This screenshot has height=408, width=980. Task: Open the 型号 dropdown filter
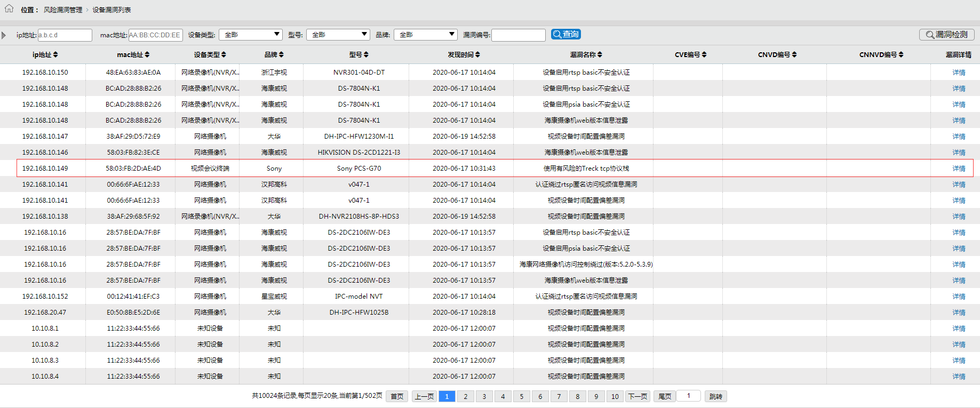338,35
